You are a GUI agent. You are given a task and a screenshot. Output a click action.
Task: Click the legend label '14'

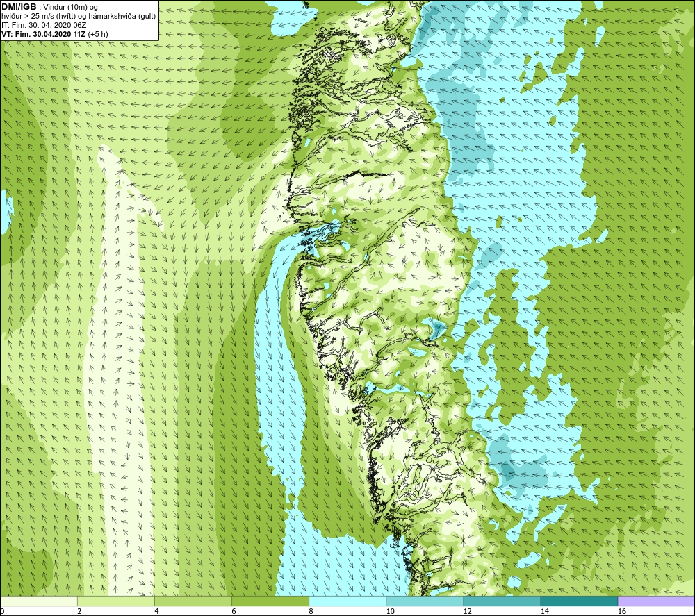(x=544, y=612)
